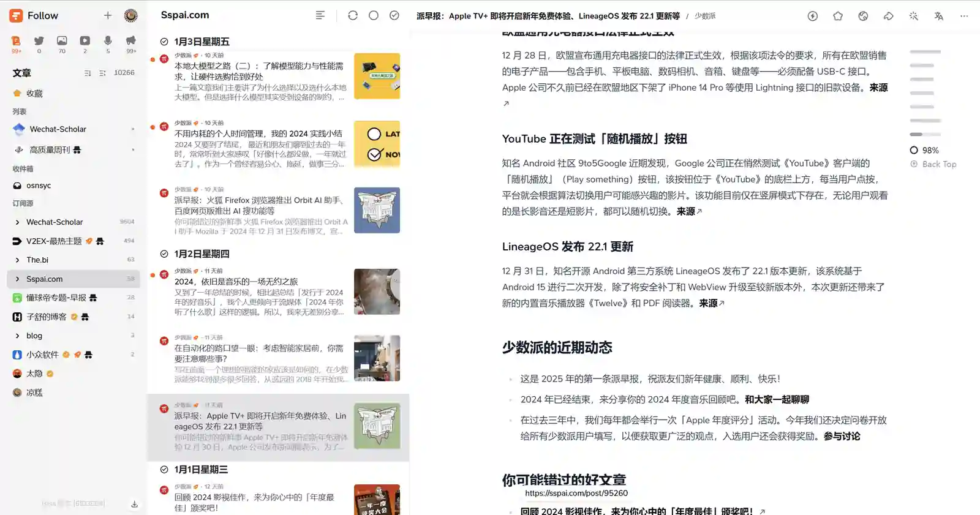Expand the Sspai.com folder chevron

click(x=17, y=279)
